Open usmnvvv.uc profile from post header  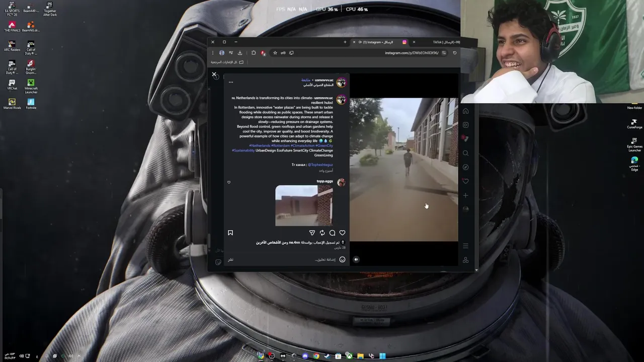(324, 80)
